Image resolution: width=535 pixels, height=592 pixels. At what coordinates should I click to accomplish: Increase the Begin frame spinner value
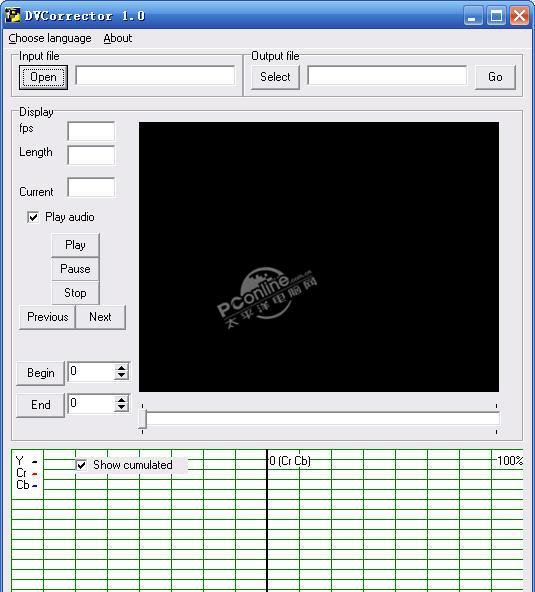coord(121,368)
